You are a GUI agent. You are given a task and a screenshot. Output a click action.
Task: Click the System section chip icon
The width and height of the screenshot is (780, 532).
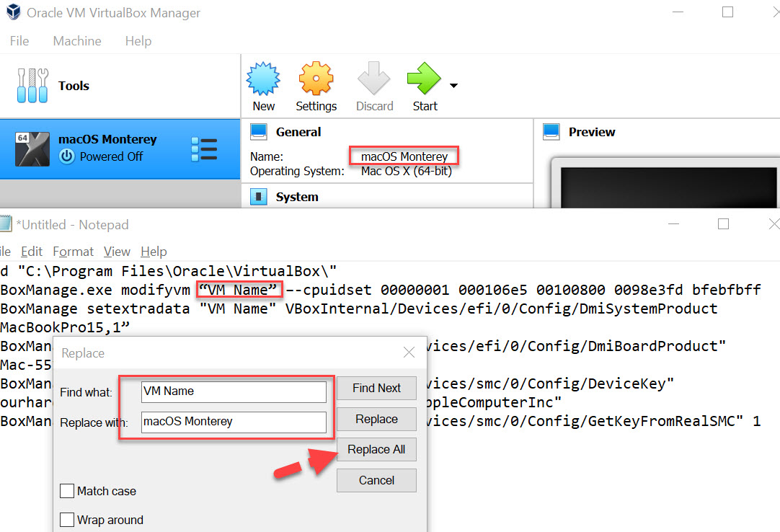tap(258, 196)
